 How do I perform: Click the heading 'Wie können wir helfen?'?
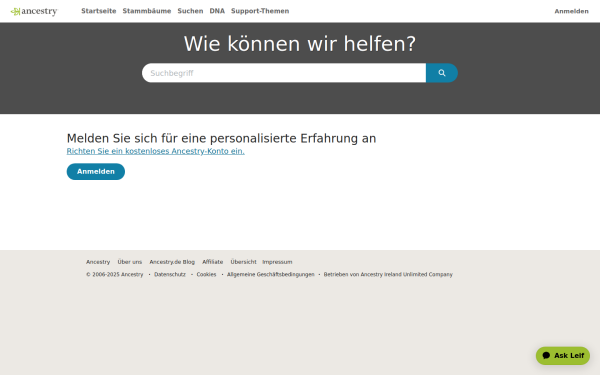[x=300, y=44]
